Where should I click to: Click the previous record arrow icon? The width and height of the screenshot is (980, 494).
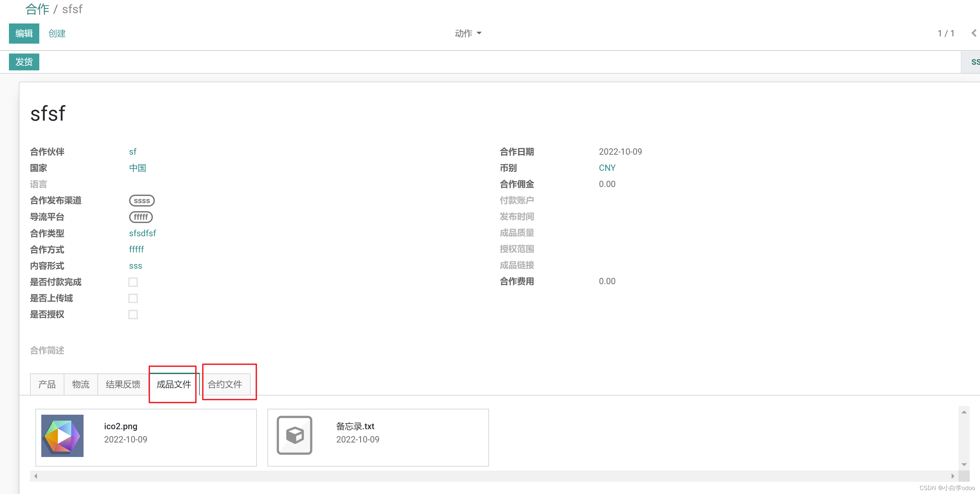coord(975,33)
